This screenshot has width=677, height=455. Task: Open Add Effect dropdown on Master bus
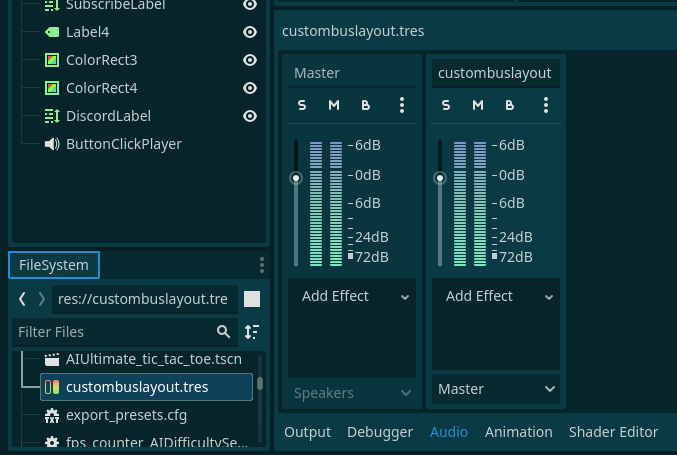352,297
